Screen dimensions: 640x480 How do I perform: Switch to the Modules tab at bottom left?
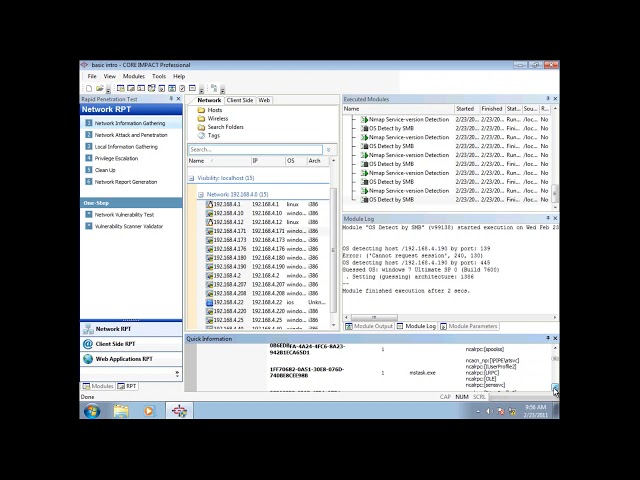click(98, 386)
